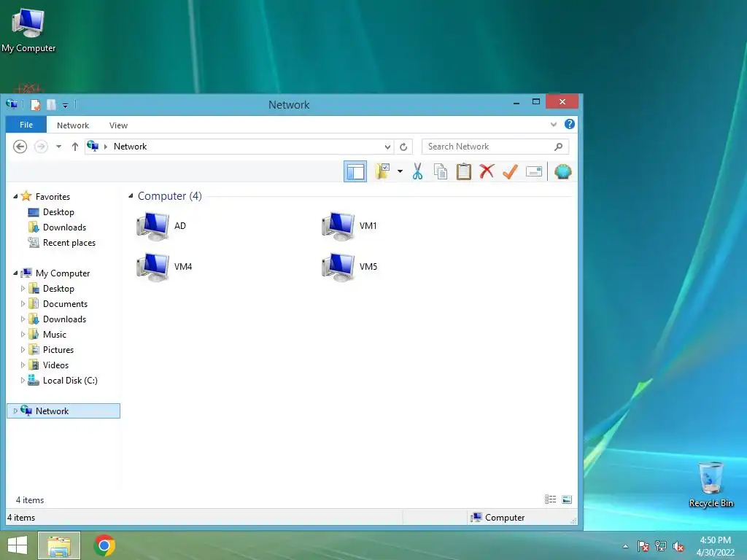Switch to Details view via status bar icon

[x=550, y=499]
